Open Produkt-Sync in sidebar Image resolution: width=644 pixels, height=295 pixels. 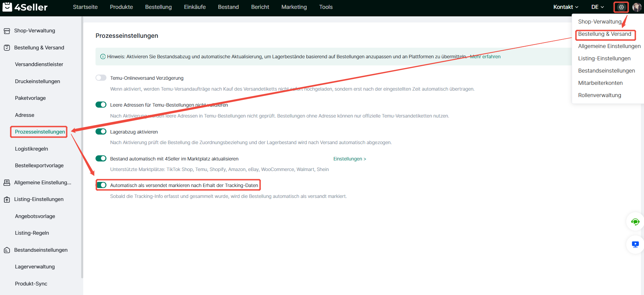tap(31, 284)
